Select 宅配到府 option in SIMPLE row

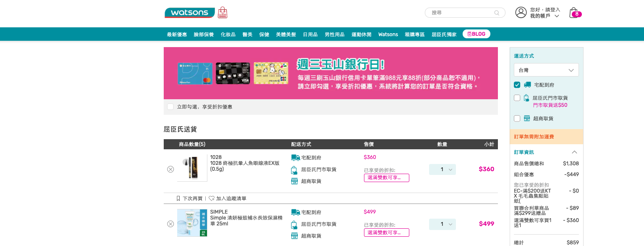(x=312, y=212)
